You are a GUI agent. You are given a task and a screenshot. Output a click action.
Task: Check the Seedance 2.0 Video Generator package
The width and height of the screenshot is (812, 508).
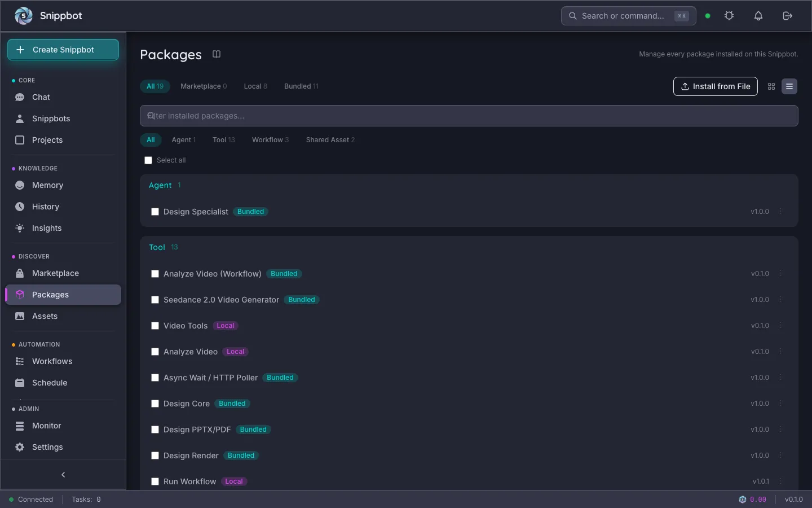(155, 300)
